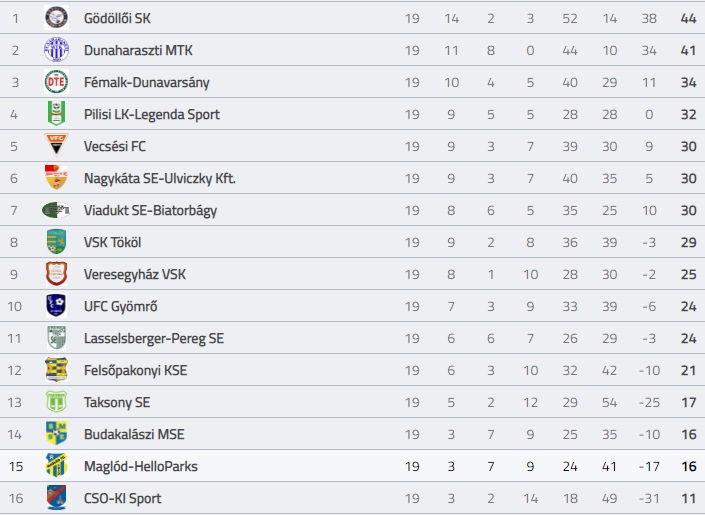705x515 pixels.
Task: Click the CSO-KI Sport red-blue crest
Action: point(57,497)
